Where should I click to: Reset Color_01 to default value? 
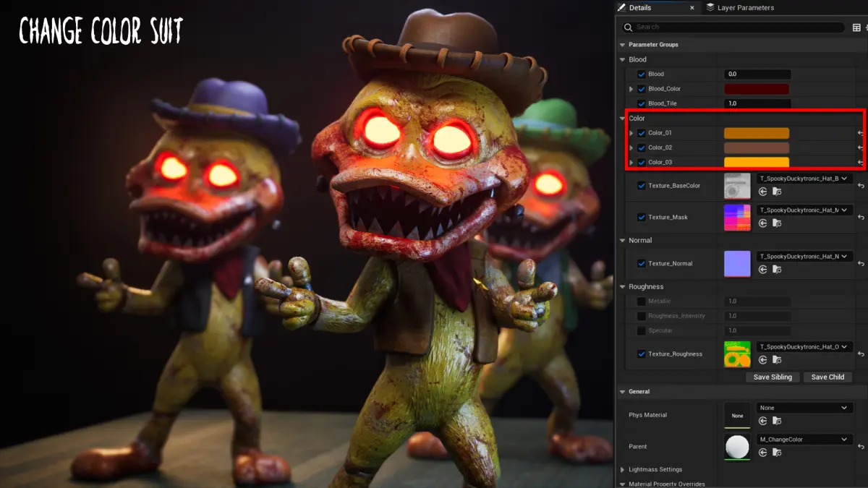tap(861, 133)
